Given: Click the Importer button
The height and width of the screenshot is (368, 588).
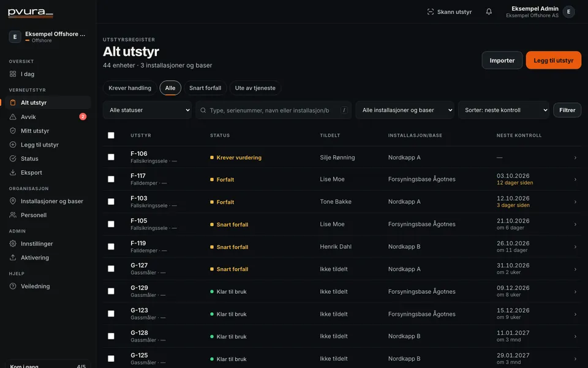Looking at the screenshot, I should [x=502, y=60].
